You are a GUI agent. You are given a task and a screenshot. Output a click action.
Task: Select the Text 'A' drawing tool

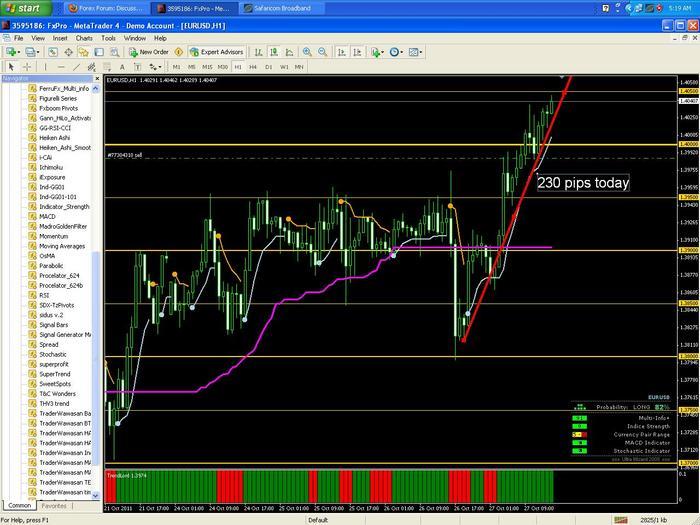coord(122,67)
